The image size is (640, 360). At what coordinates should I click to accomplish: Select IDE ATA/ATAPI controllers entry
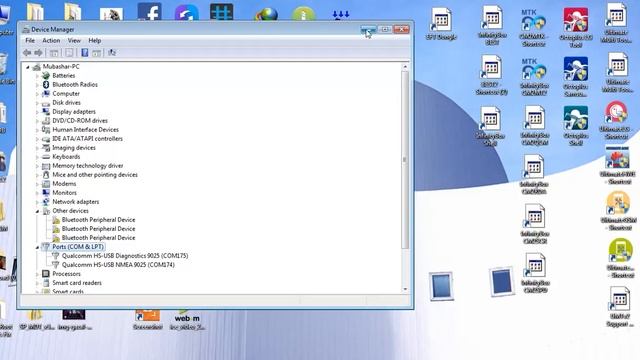[x=87, y=138]
